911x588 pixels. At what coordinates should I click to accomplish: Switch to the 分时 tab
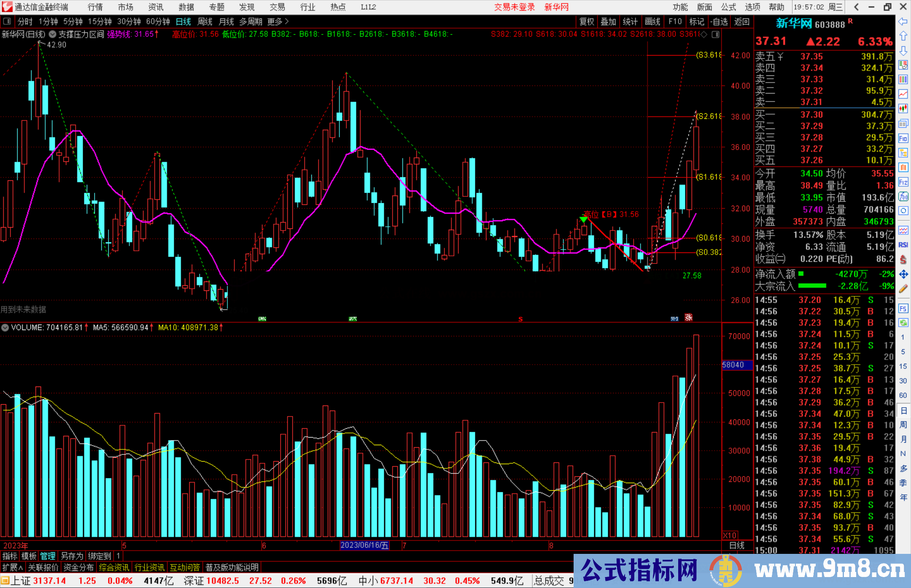25,21
